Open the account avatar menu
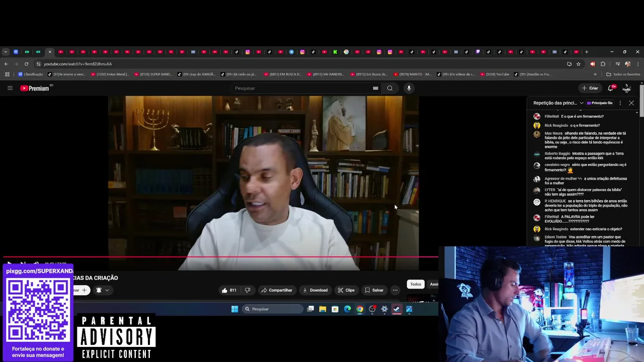 coord(626,88)
